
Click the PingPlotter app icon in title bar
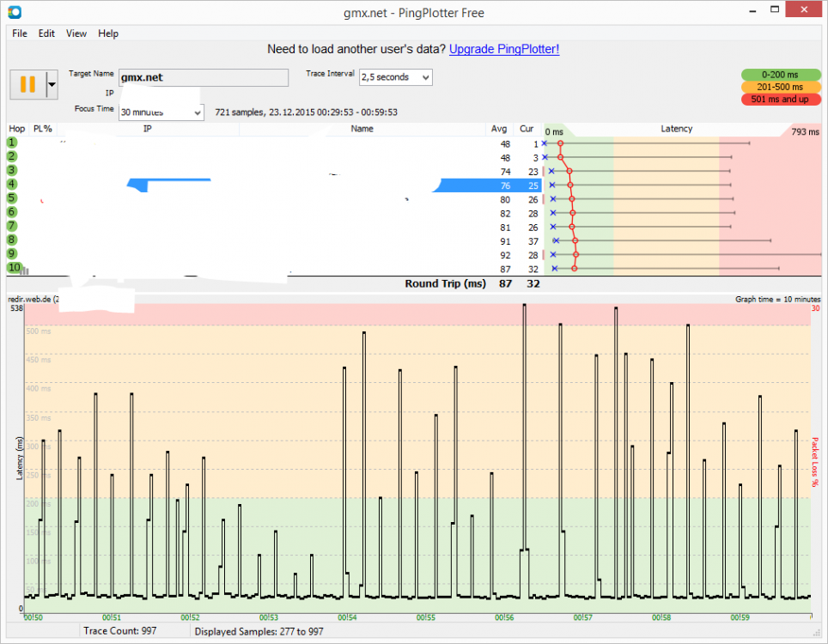[x=15, y=11]
